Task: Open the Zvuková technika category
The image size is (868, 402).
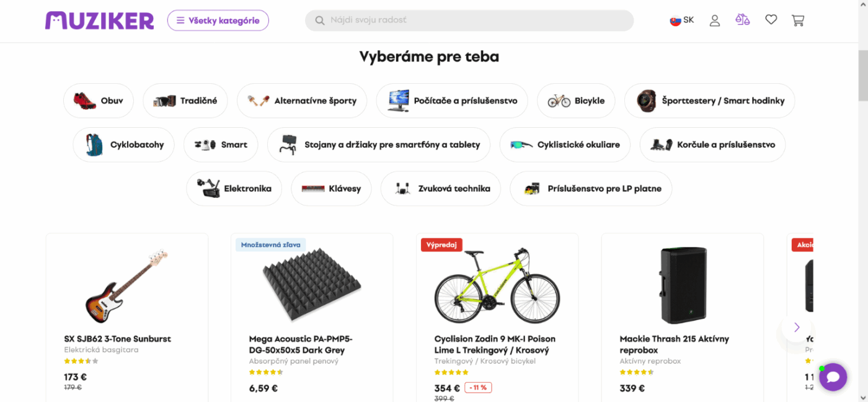Action: [440, 188]
